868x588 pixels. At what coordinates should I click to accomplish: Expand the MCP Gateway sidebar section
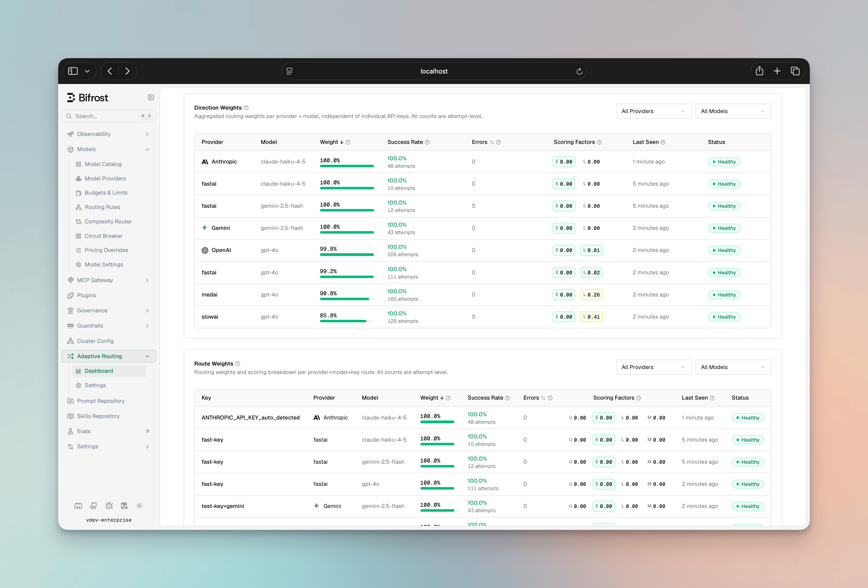tap(109, 280)
